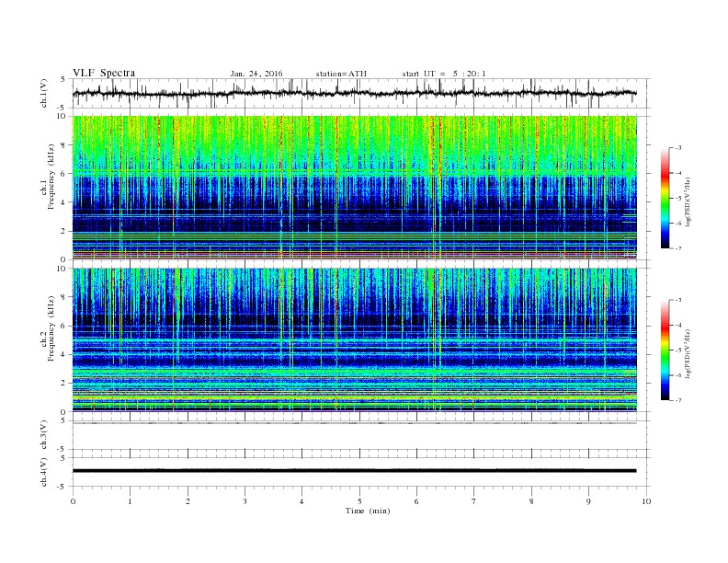Viewport: 728px width, 563px height.
Task: Click the 10 kHz tick label of ch.1 spectrogram
Action: (63, 116)
